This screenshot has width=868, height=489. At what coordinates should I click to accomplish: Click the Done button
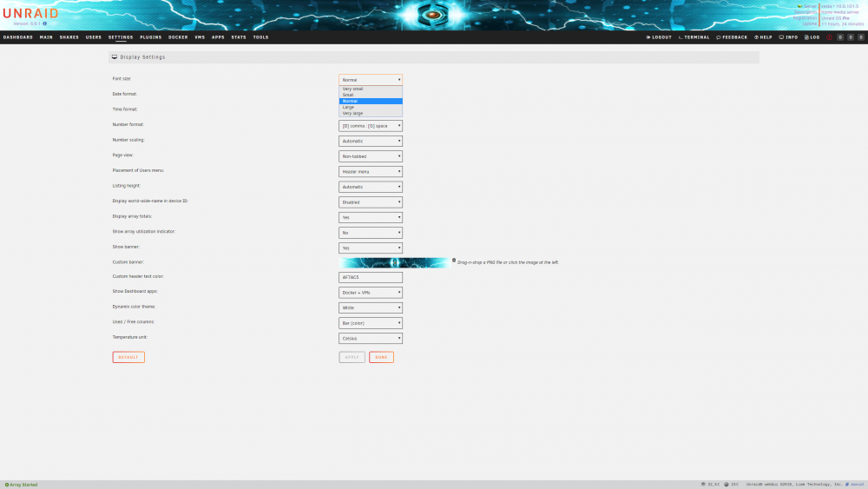click(x=381, y=357)
